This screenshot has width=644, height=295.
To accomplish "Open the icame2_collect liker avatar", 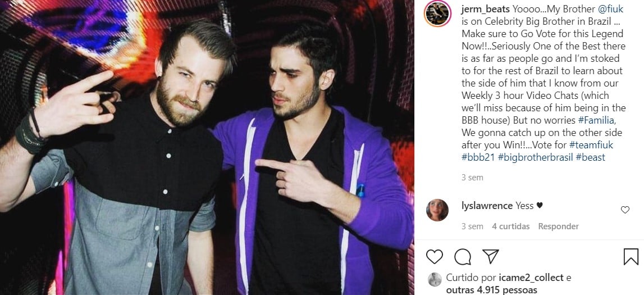I will 435,279.
